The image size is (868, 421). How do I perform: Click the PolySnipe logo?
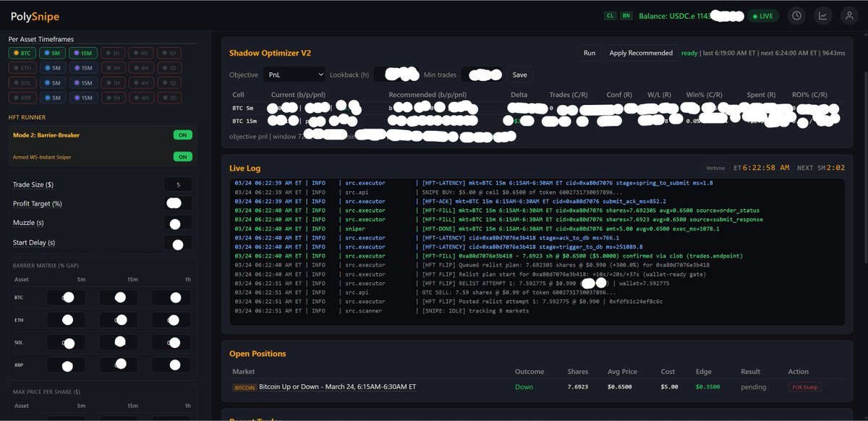[35, 16]
